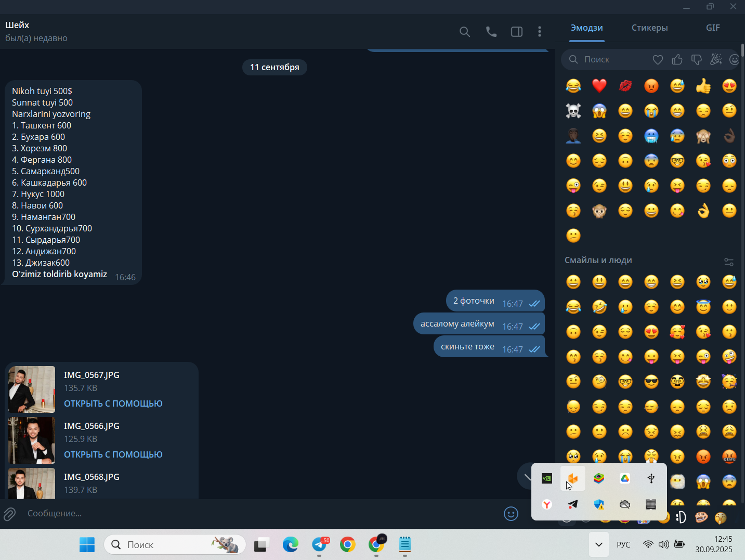Switch to the Стикеры tab
Screen dimensions: 745x560
pyautogui.click(x=650, y=28)
